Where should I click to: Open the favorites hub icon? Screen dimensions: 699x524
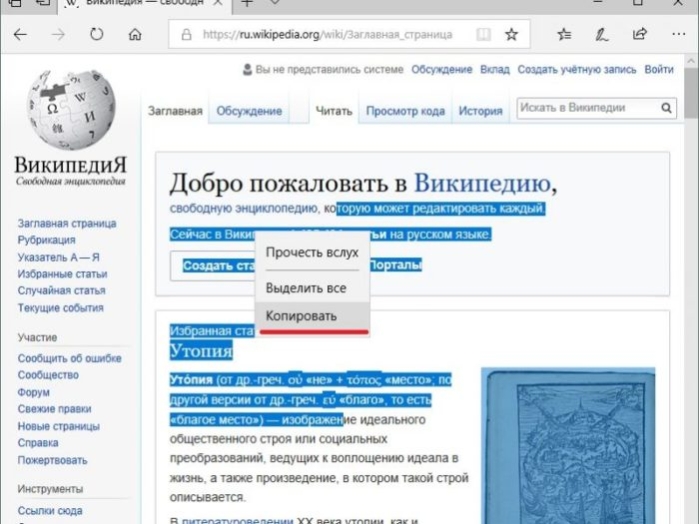[564, 34]
